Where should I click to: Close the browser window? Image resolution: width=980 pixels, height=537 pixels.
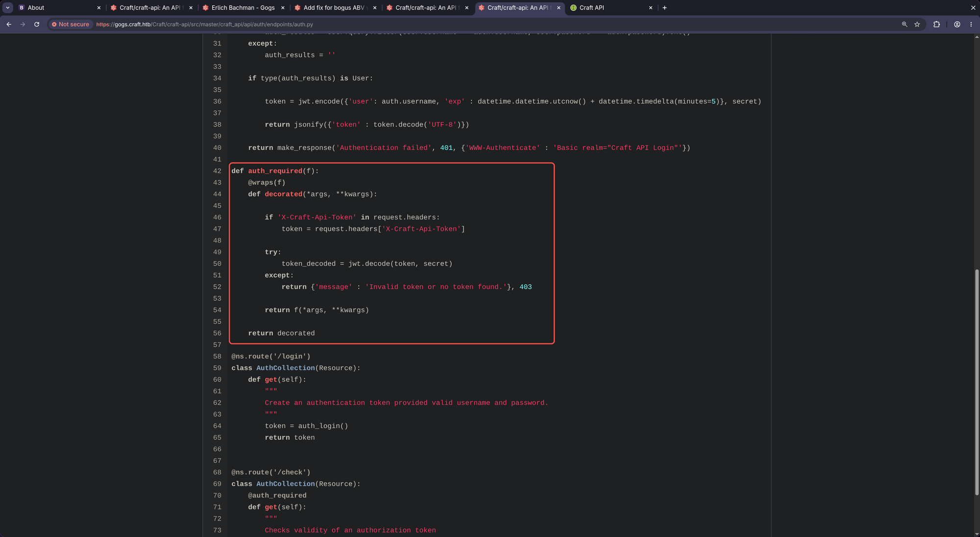[x=973, y=8]
